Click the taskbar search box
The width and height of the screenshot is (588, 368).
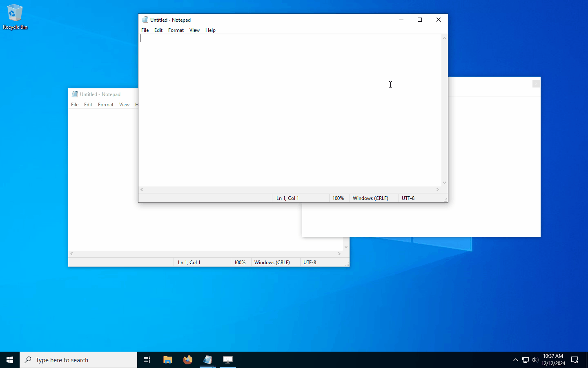click(x=78, y=360)
